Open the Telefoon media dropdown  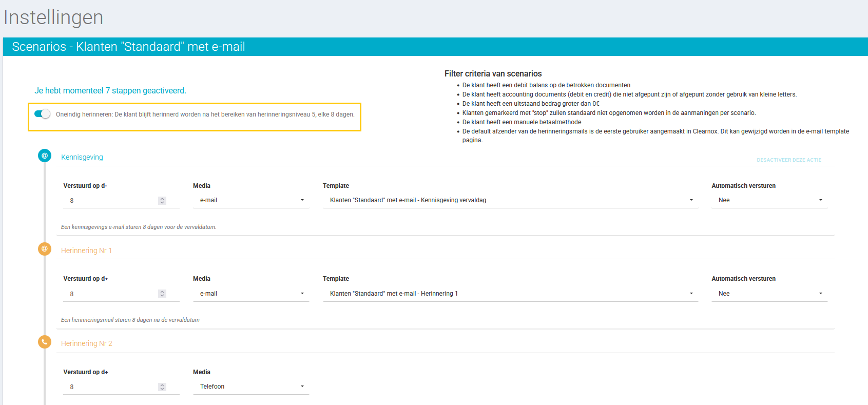click(x=251, y=387)
